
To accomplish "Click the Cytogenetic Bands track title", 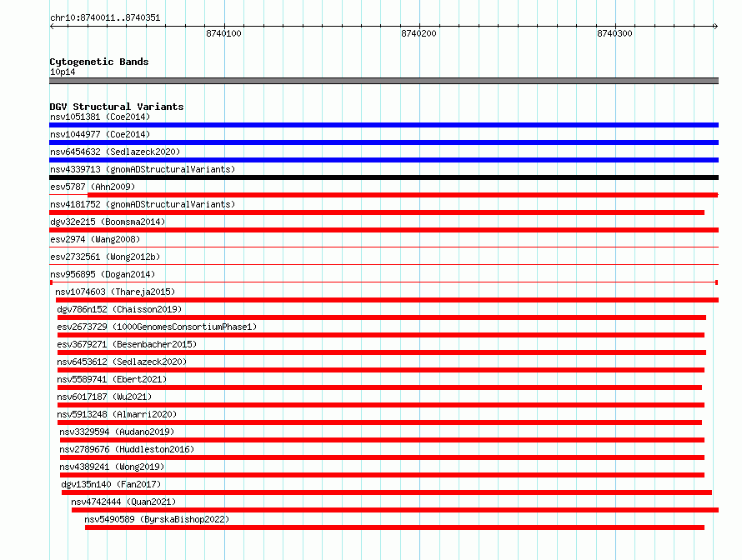I will [99, 62].
